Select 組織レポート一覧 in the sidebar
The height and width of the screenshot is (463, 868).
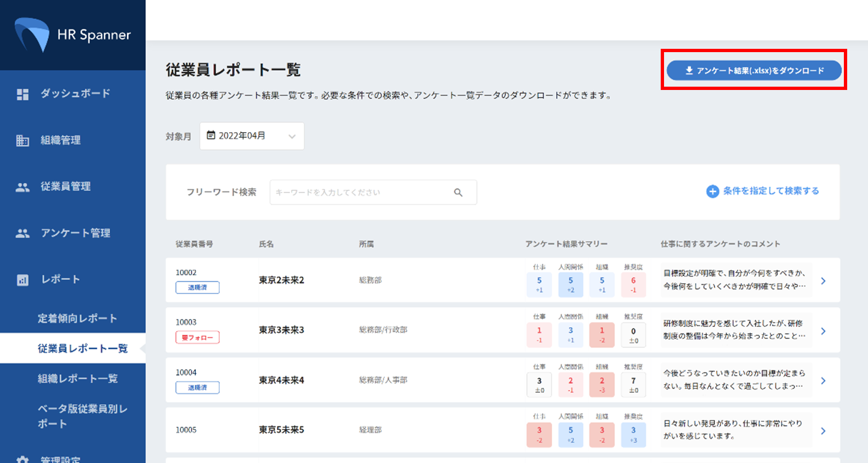tap(77, 379)
